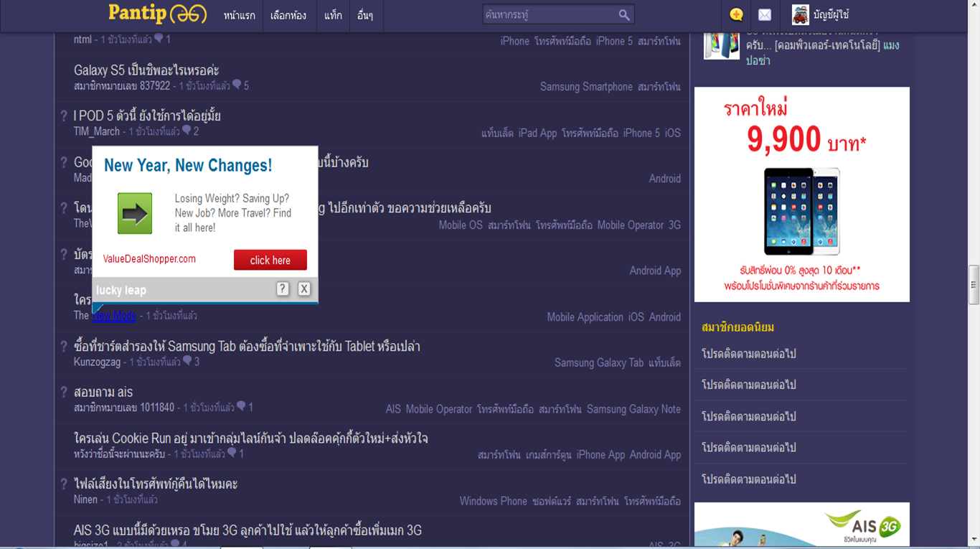Image resolution: width=980 pixels, height=549 pixels.
Task: Open เลือกห้อง menu in navigation
Action: click(x=288, y=15)
